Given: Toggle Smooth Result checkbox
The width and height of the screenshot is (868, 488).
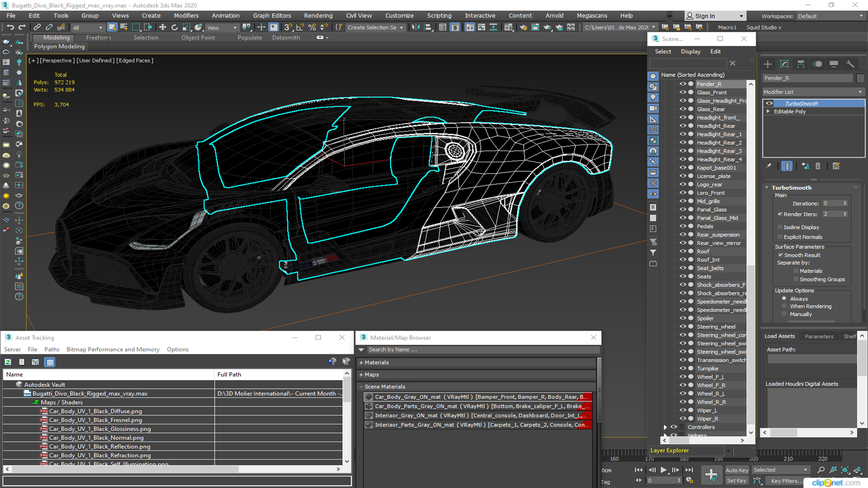Looking at the screenshot, I should tap(780, 255).
